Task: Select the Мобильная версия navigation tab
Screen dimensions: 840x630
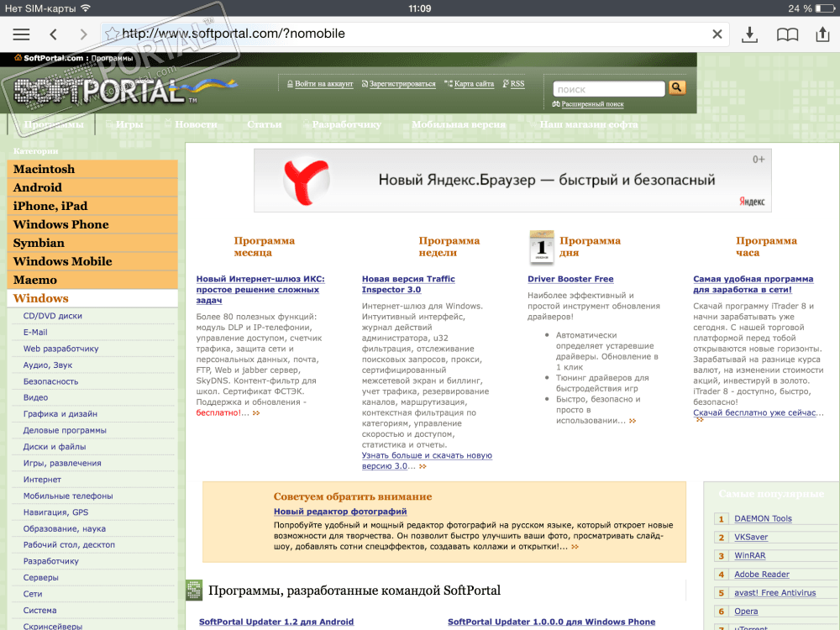Action: click(459, 124)
